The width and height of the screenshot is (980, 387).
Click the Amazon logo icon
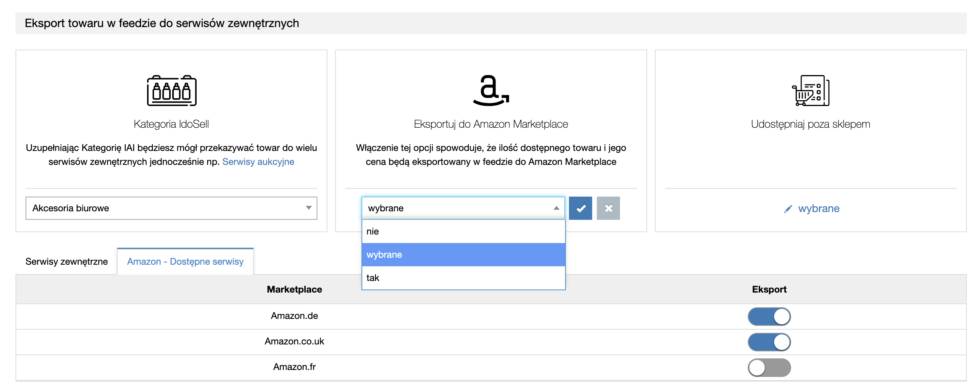click(x=491, y=91)
